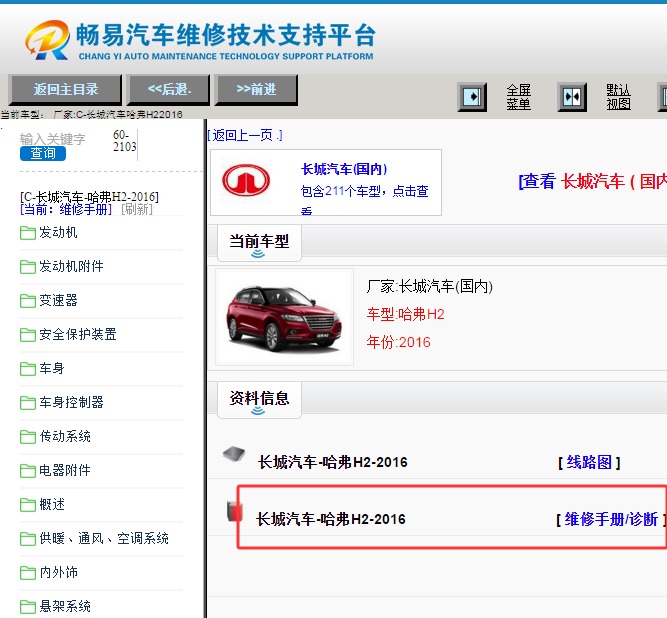This screenshot has width=667, height=618.
Task: Click the full-screen menu arrow icon
Action: coord(472,97)
